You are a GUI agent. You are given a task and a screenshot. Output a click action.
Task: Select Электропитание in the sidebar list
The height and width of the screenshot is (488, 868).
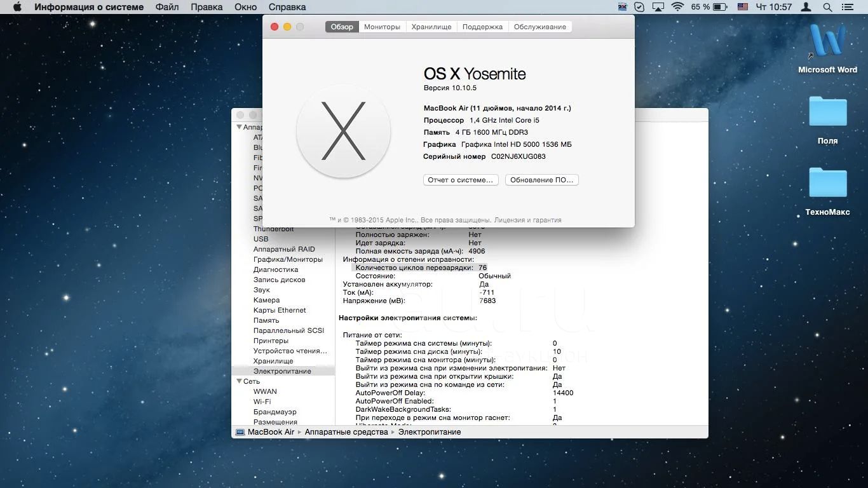coord(283,371)
